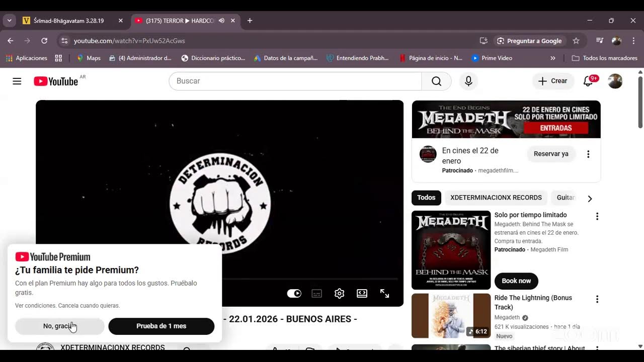Open options for Ride The Lightning video

(x=597, y=299)
